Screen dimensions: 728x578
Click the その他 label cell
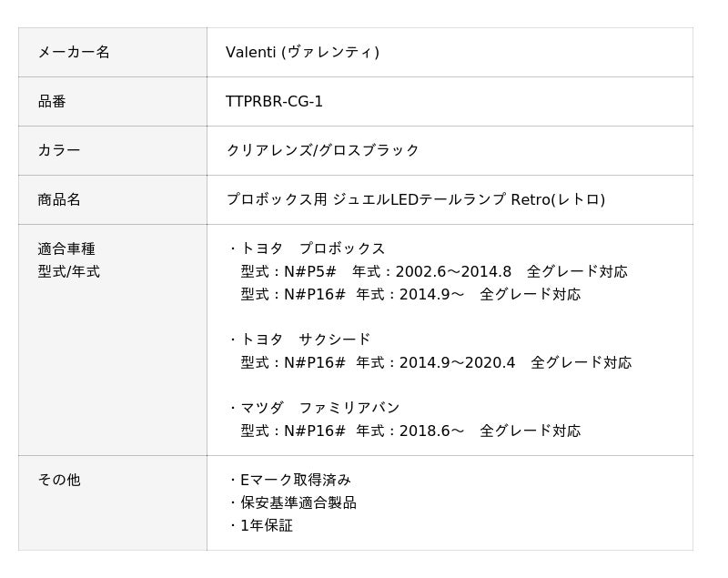pos(113,503)
